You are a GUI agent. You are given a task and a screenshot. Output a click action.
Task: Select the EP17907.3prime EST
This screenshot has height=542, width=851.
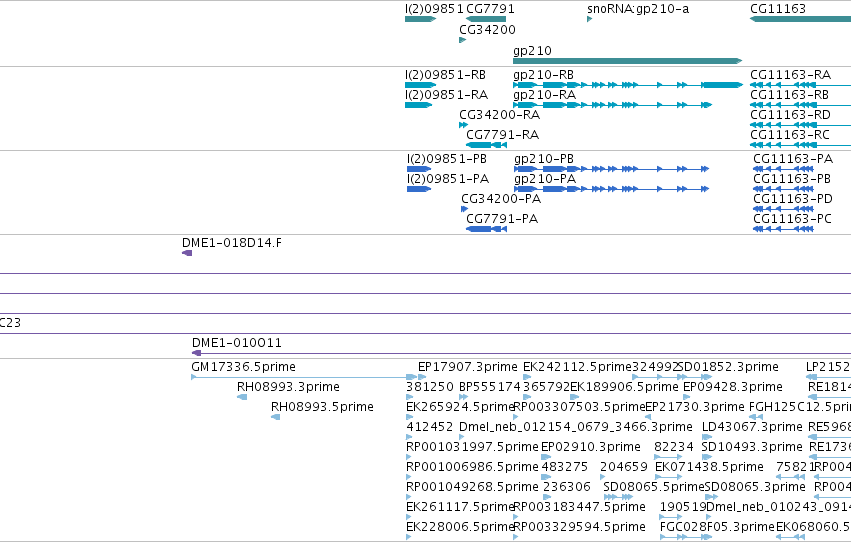(422, 377)
